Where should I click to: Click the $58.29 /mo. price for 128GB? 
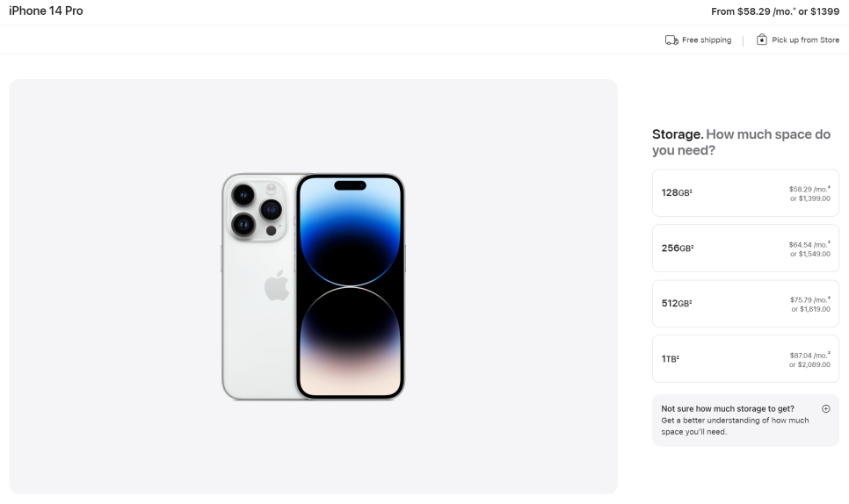[809, 189]
